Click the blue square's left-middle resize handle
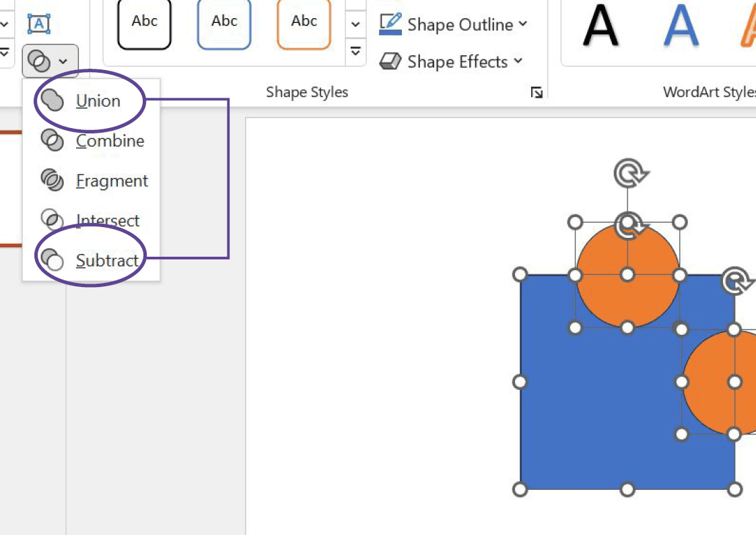The image size is (756, 535). pyautogui.click(x=520, y=382)
